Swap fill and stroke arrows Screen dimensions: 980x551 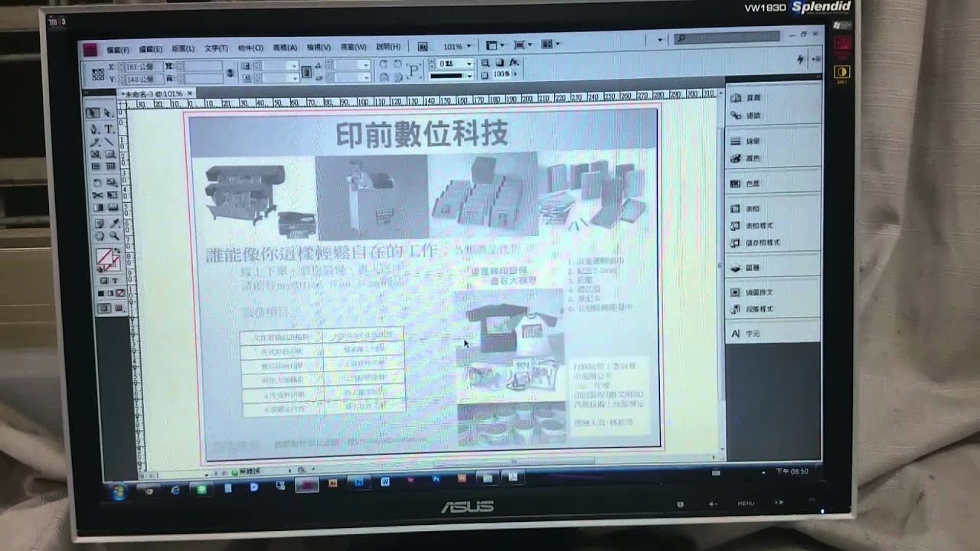pos(116,250)
